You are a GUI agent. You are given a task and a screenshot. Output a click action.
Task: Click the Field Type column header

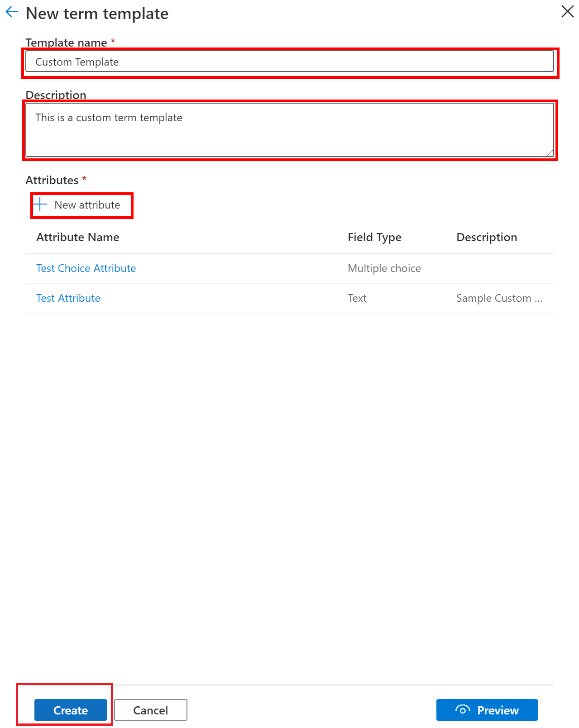374,238
